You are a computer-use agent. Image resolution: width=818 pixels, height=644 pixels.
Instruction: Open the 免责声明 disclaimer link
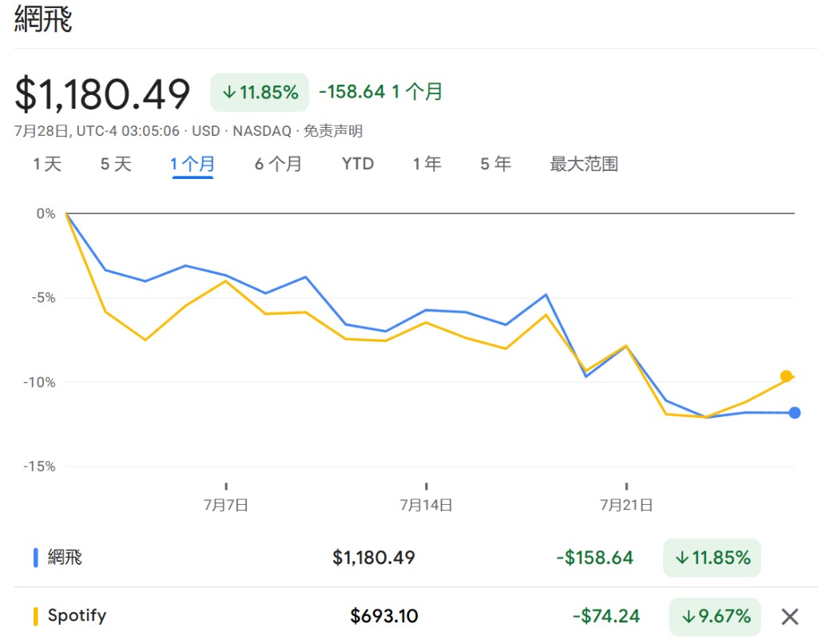pos(333,130)
